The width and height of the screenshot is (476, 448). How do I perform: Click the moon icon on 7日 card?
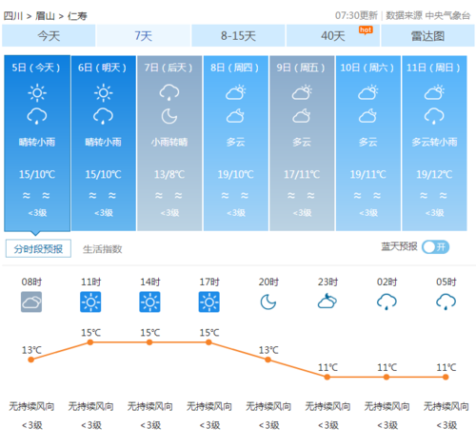tap(169, 116)
